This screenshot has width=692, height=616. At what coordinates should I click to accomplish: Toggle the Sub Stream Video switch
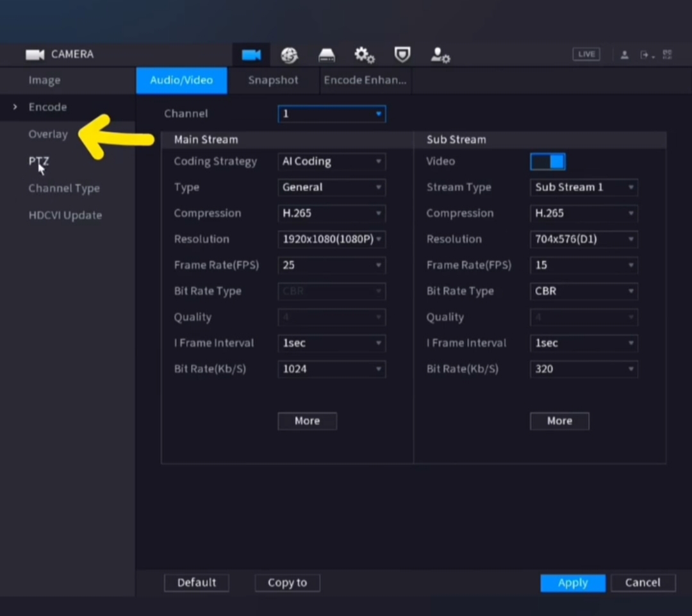coord(547,162)
